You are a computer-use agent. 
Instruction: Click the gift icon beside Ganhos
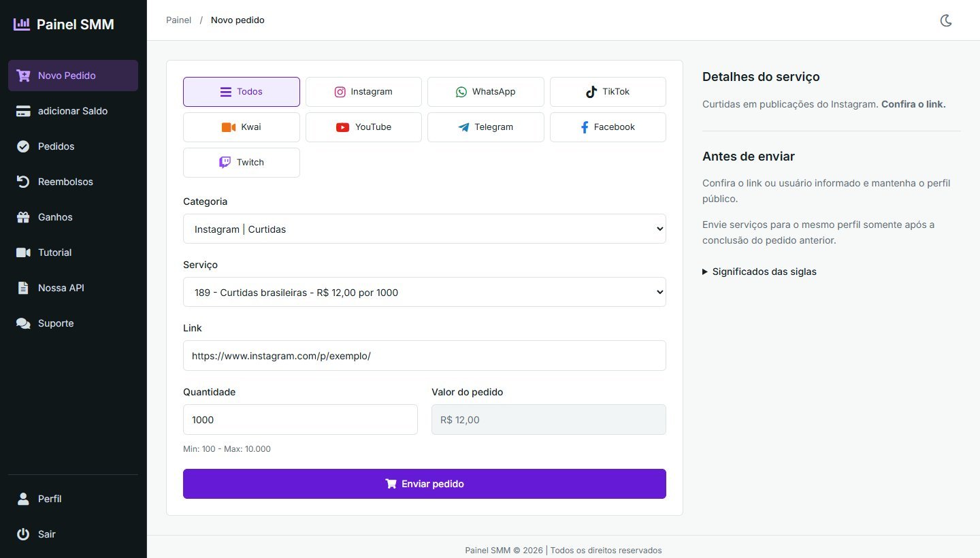(23, 217)
